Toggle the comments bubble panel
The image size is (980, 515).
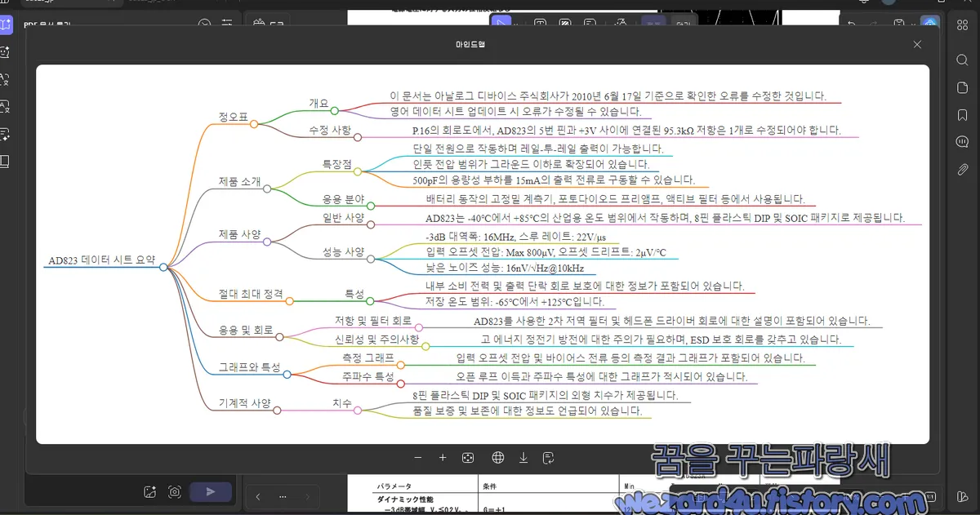960,143
